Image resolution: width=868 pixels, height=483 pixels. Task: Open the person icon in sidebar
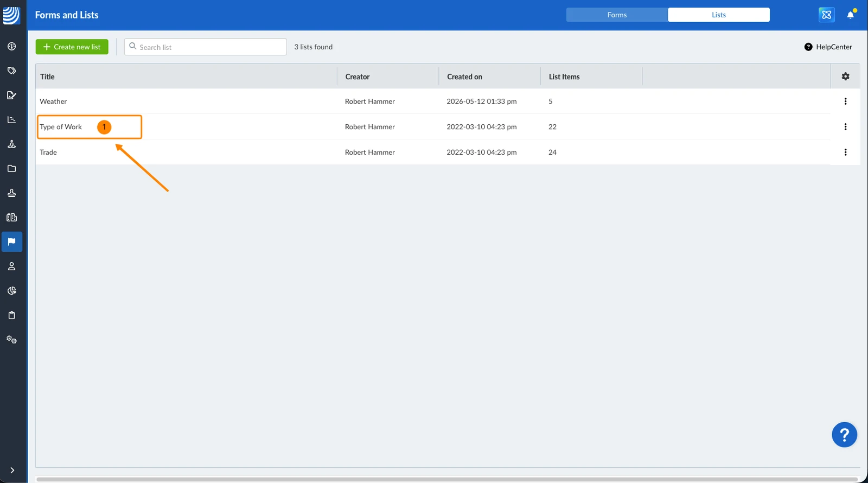pyautogui.click(x=11, y=266)
